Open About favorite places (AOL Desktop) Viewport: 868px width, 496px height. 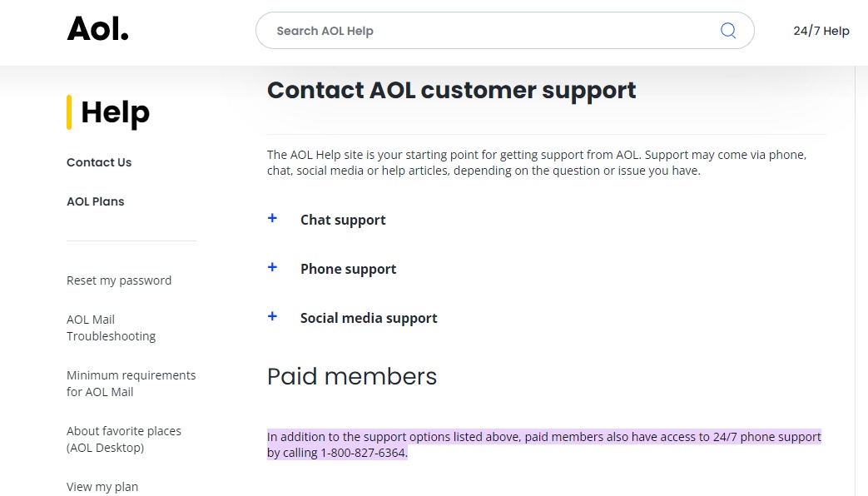123,439
